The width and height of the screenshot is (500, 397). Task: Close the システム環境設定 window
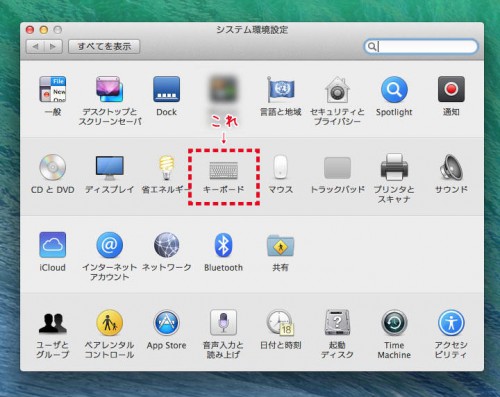pyautogui.click(x=30, y=30)
